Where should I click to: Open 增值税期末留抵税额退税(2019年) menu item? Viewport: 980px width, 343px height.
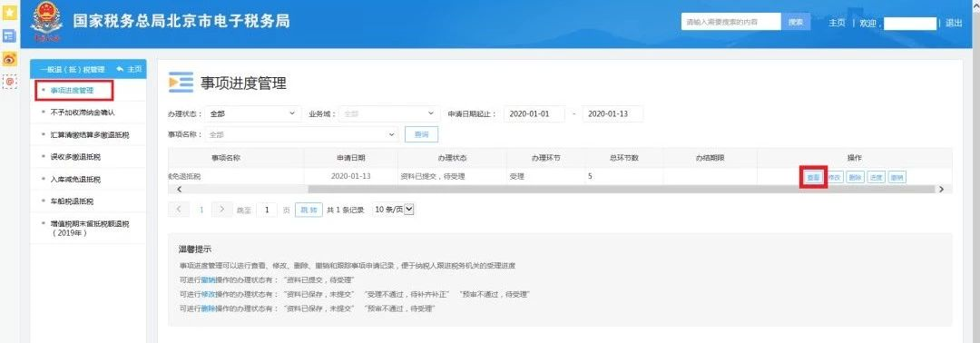click(x=90, y=228)
